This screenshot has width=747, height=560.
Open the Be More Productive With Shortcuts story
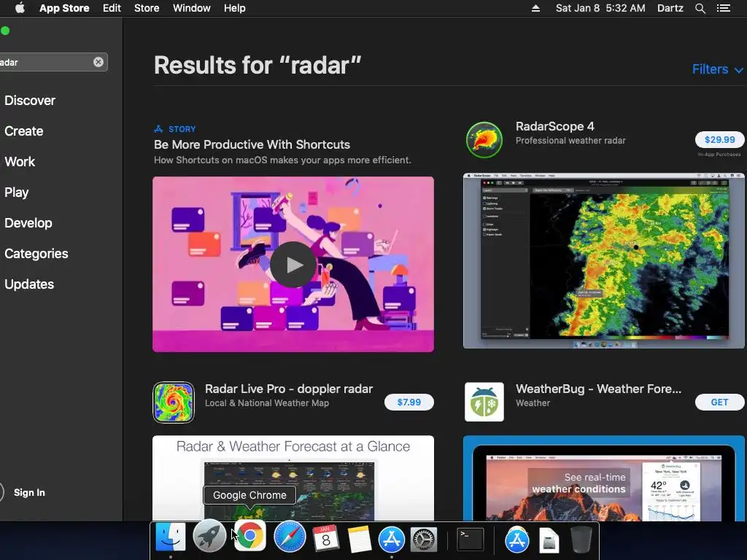pyautogui.click(x=252, y=144)
